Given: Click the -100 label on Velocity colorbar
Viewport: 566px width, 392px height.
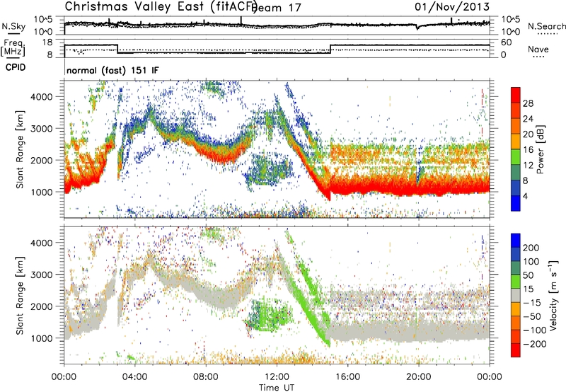Looking at the screenshot, I should (535, 330).
